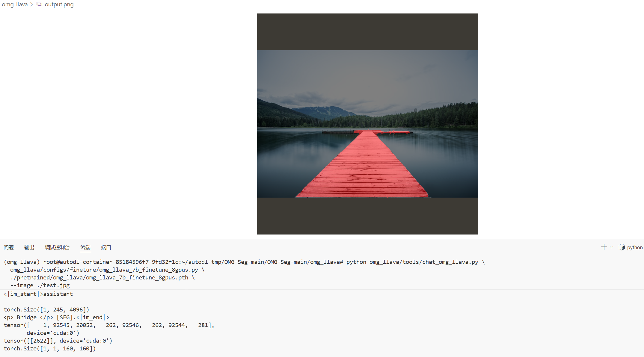Select the 终端 tab
This screenshot has width=644, height=357.
(85, 247)
